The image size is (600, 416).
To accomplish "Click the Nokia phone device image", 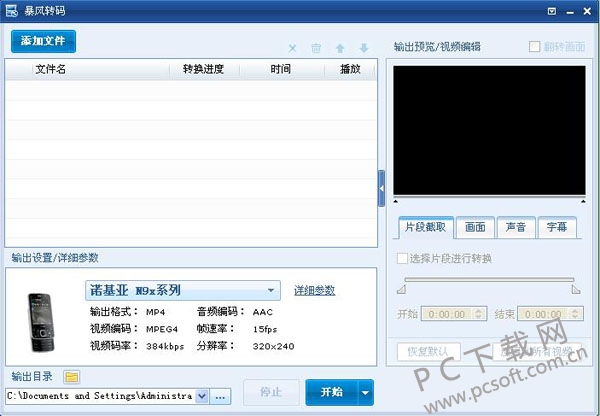I will pyautogui.click(x=42, y=322).
